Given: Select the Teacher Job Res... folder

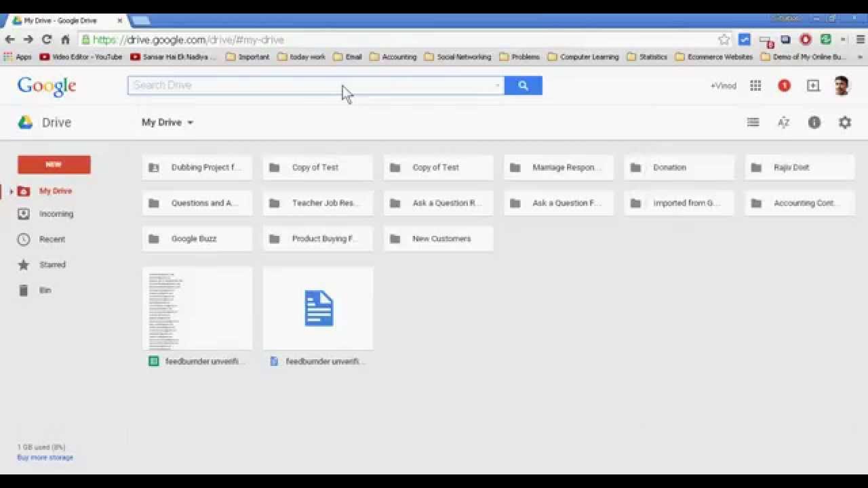Looking at the screenshot, I should pos(318,203).
